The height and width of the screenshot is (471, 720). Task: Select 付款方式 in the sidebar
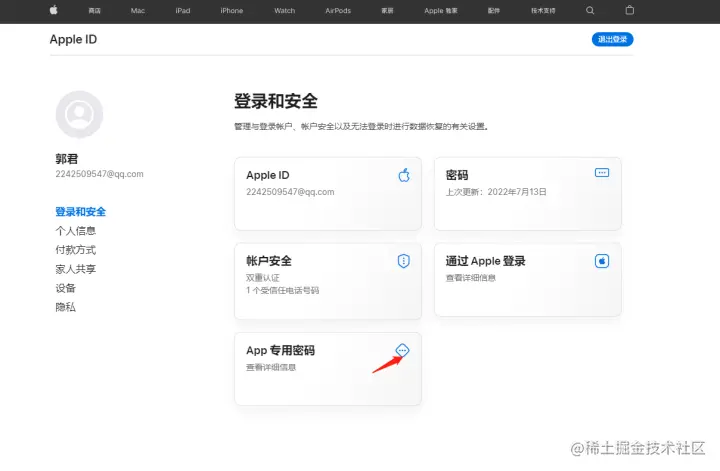[76, 250]
